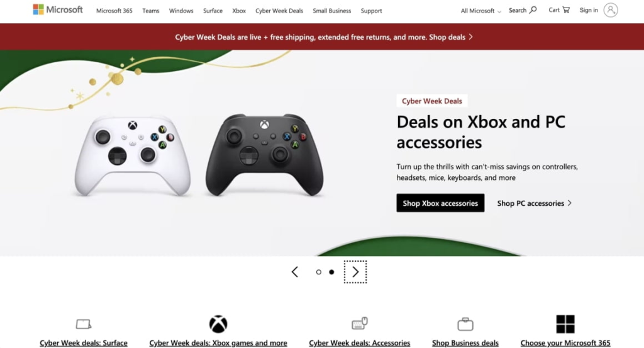Go to the next carousel slide

(355, 272)
